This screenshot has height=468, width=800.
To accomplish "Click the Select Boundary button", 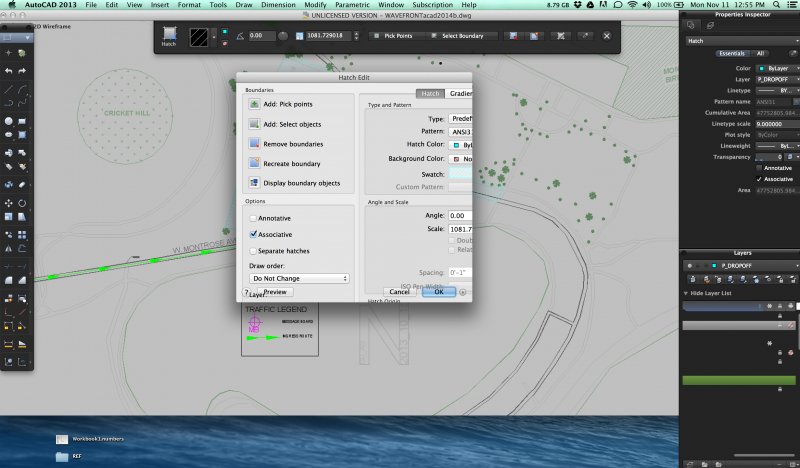I will point(462,36).
